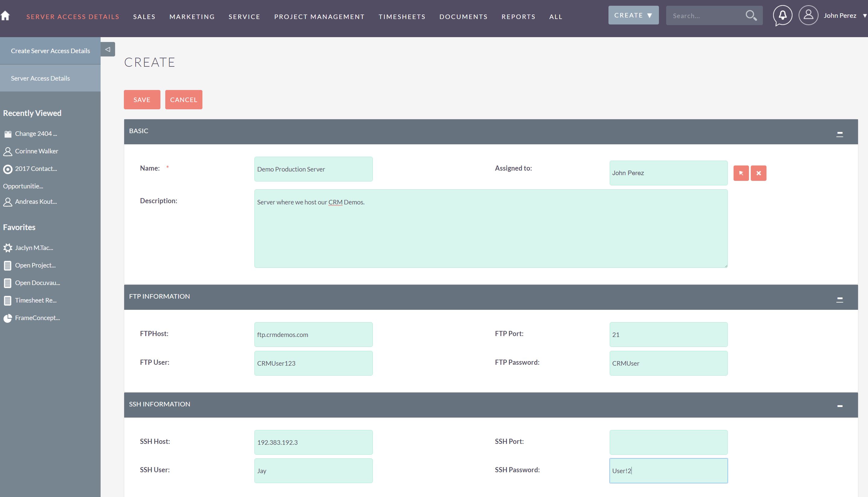Click the CANCEL button
The width and height of the screenshot is (868, 497).
point(184,100)
